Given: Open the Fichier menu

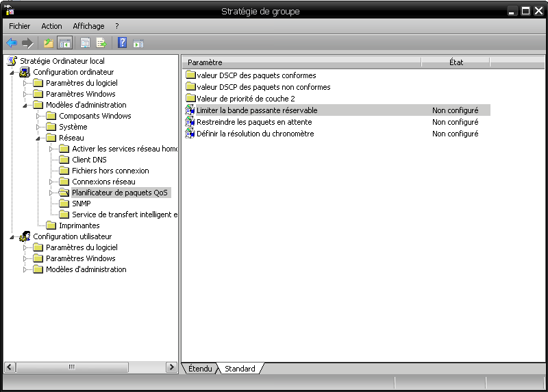Looking at the screenshot, I should (20, 26).
